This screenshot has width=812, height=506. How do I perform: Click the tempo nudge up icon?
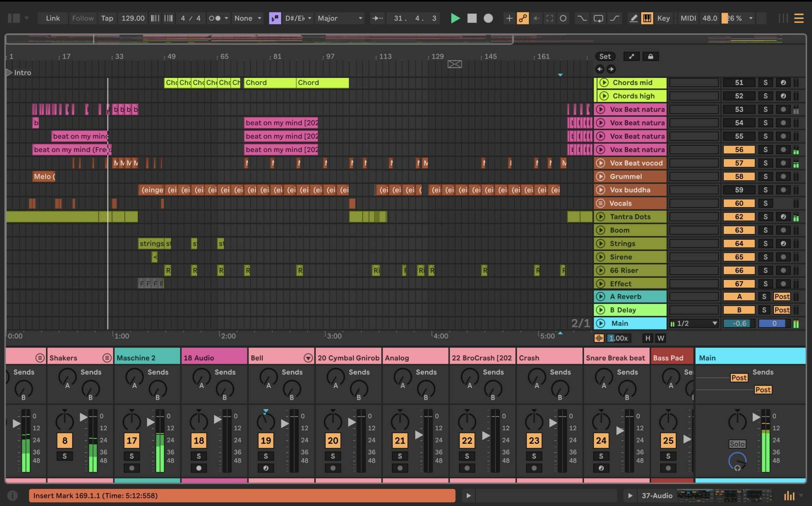coord(168,18)
